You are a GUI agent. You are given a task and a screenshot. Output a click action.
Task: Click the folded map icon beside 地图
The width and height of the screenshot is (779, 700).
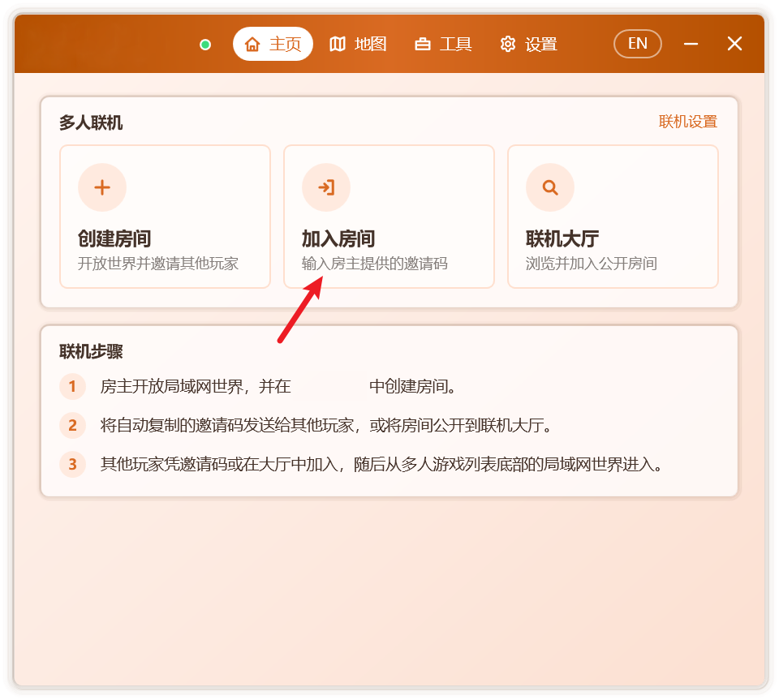[338, 44]
